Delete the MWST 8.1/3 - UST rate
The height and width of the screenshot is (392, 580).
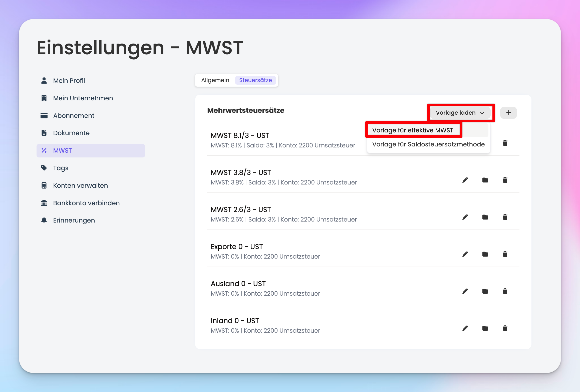pos(505,143)
